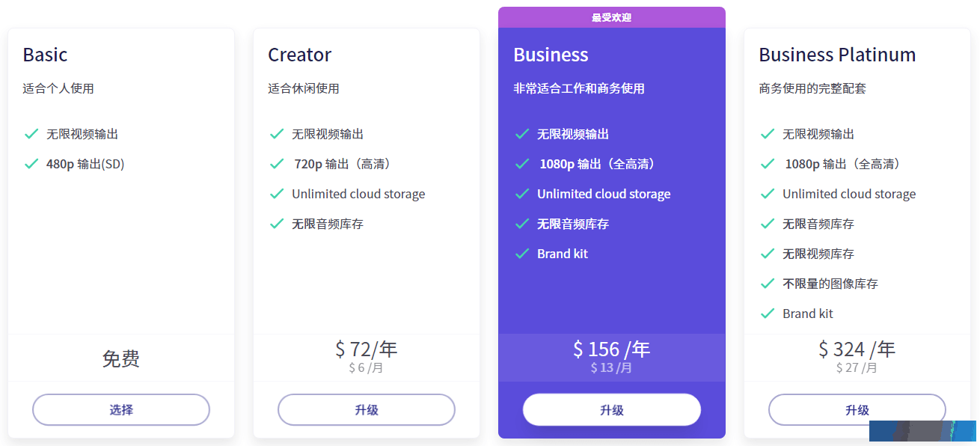
Task: Click the Business Platinum plan title
Action: [837, 55]
